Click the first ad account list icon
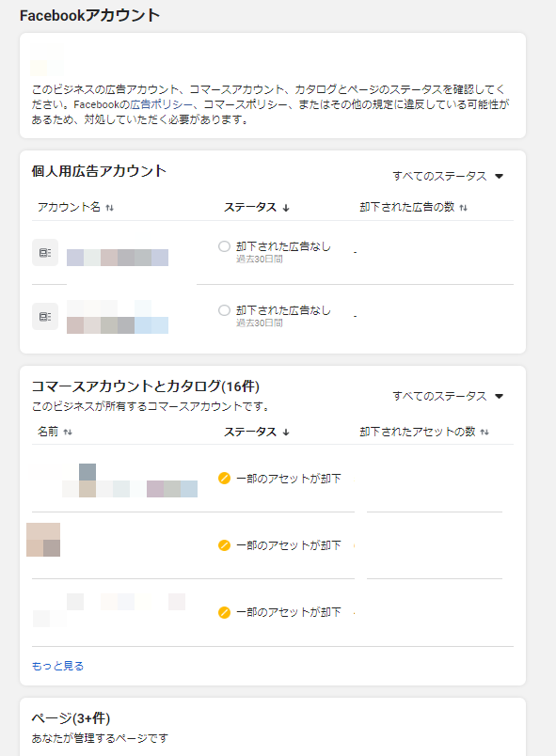The height and width of the screenshot is (756, 556). 45,253
